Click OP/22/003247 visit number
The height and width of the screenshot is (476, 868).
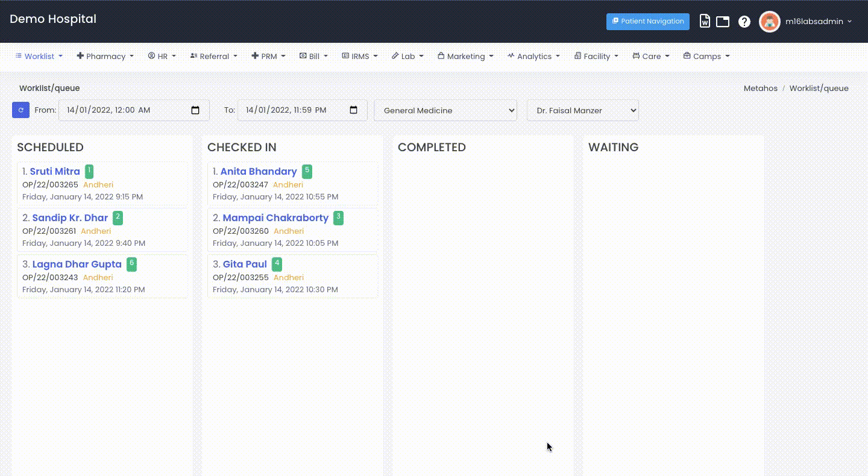241,185
